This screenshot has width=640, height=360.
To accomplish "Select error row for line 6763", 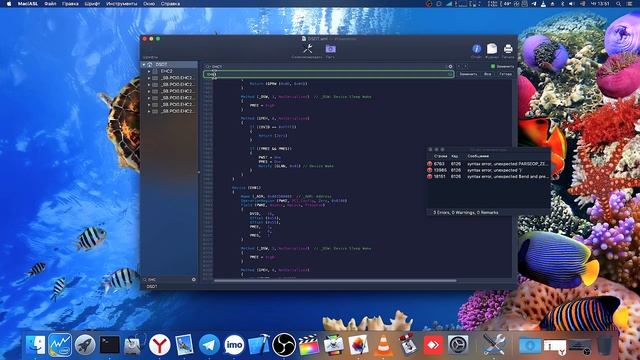I will coord(489,164).
